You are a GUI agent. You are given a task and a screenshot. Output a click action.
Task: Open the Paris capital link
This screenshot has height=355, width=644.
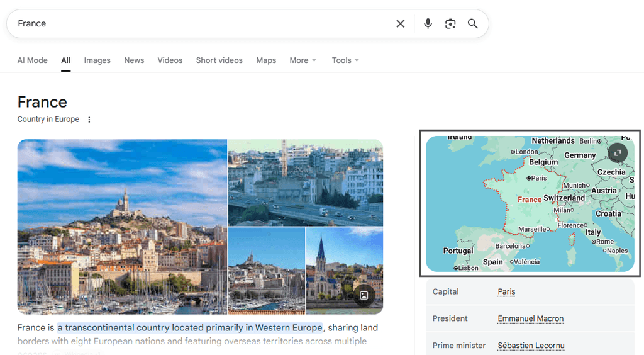pos(506,291)
